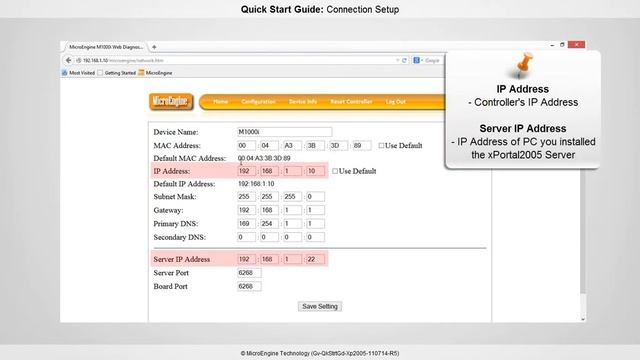Click the Primary DNS label

click(x=176, y=224)
